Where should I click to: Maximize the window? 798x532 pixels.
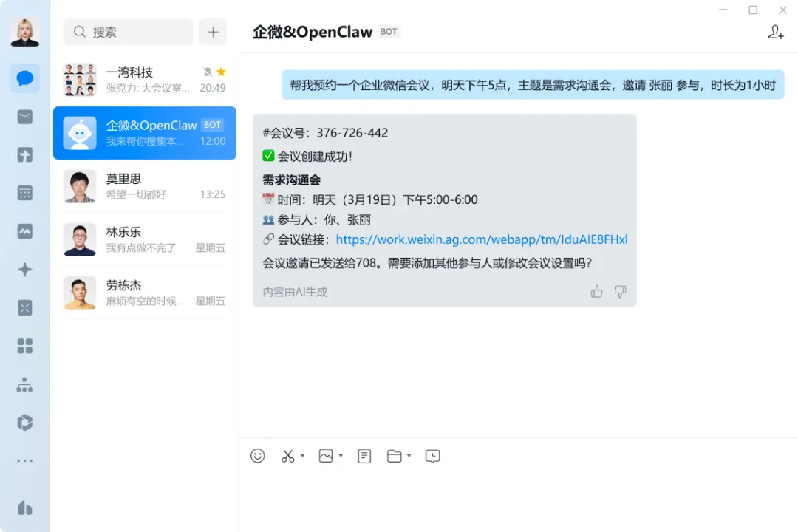753,10
